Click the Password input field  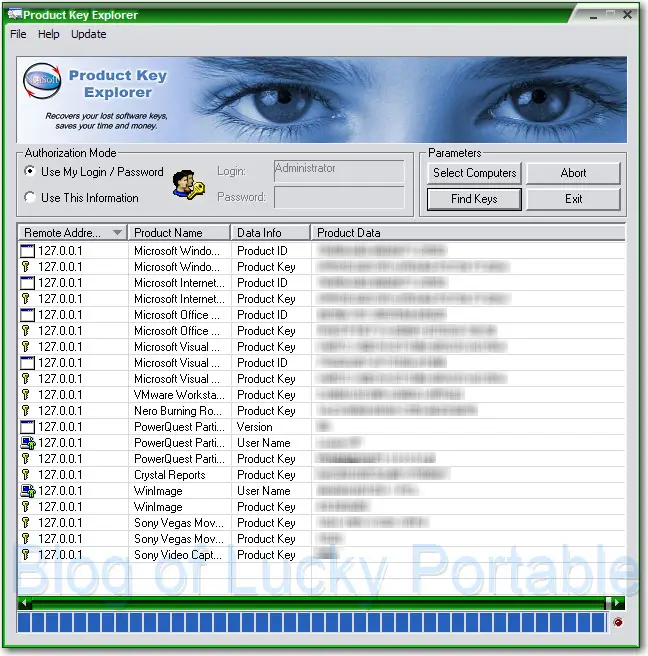(x=339, y=197)
